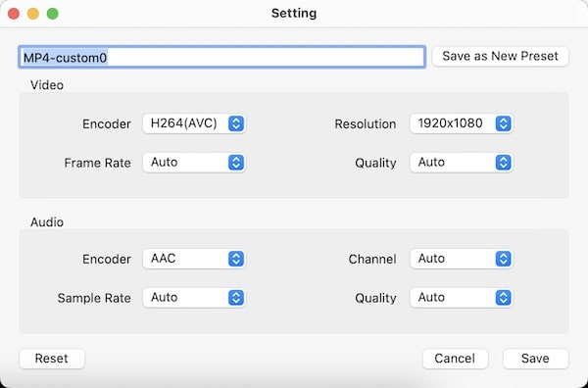Click the Resolution label
Viewport: 588px width, 388px height.
coord(366,124)
